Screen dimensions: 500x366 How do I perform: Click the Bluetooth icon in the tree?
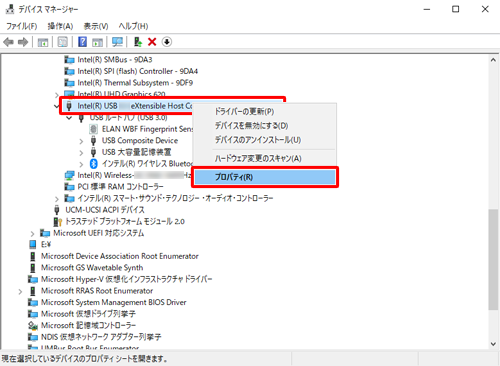pyautogui.click(x=94, y=164)
